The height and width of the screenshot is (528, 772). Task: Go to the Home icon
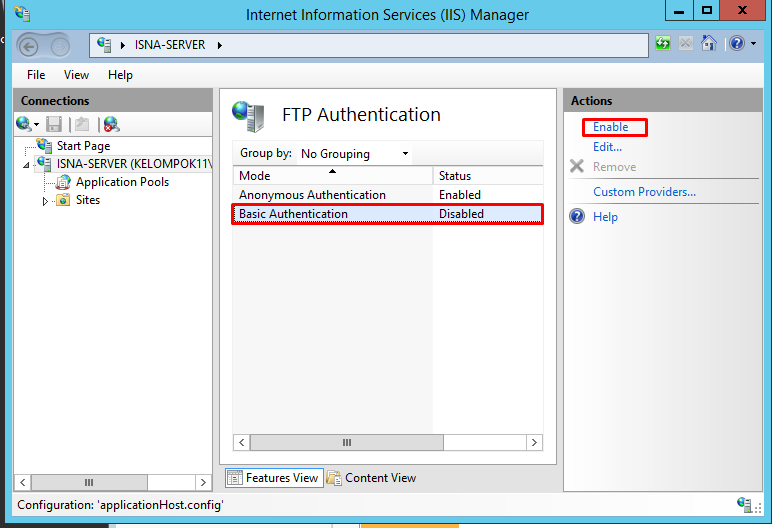pyautogui.click(x=708, y=43)
